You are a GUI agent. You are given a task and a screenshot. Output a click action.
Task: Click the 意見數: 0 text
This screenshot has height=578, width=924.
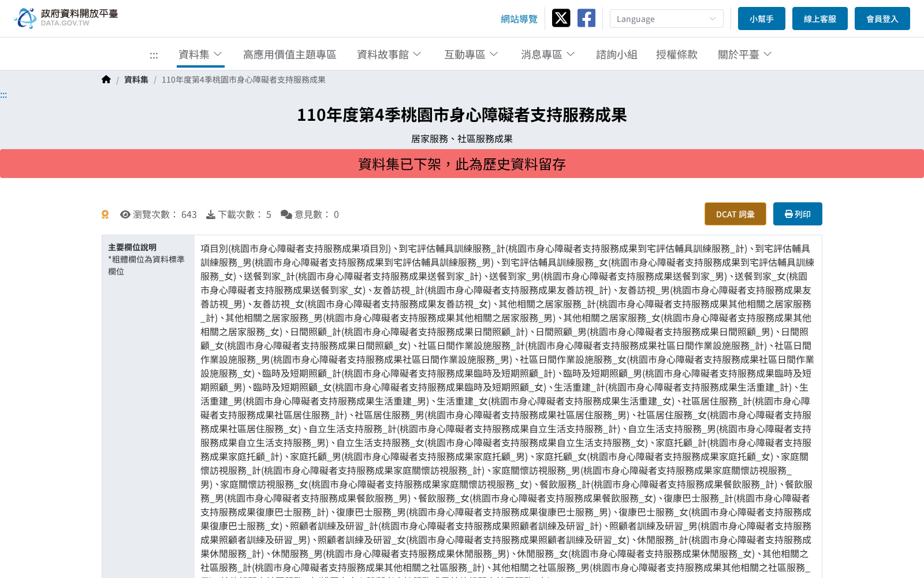point(316,214)
